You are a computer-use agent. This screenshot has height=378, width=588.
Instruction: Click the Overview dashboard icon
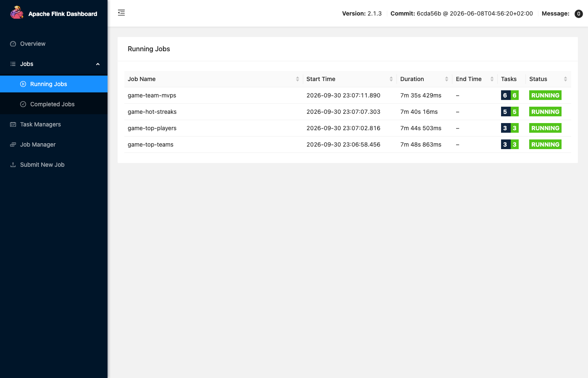[x=13, y=44]
